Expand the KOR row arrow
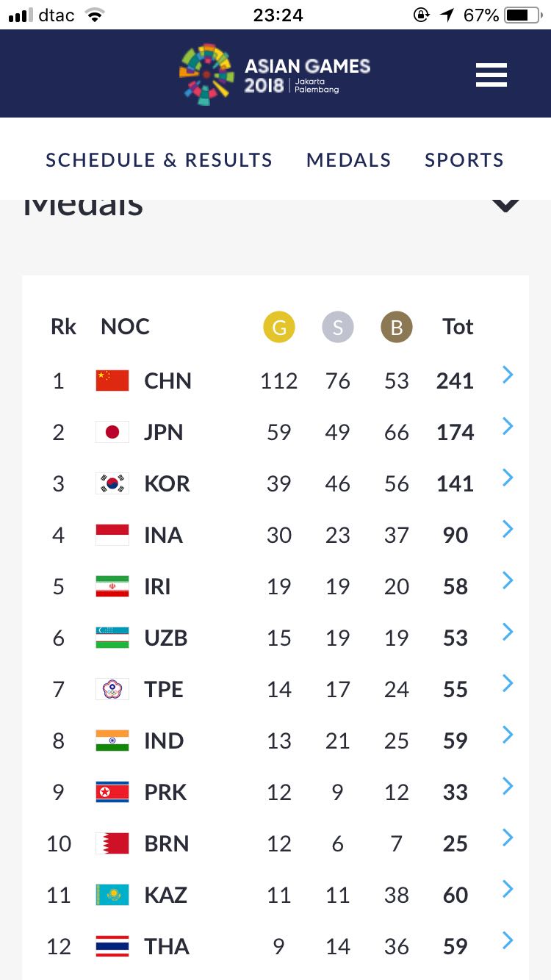This screenshot has width=551, height=980. pos(507,478)
